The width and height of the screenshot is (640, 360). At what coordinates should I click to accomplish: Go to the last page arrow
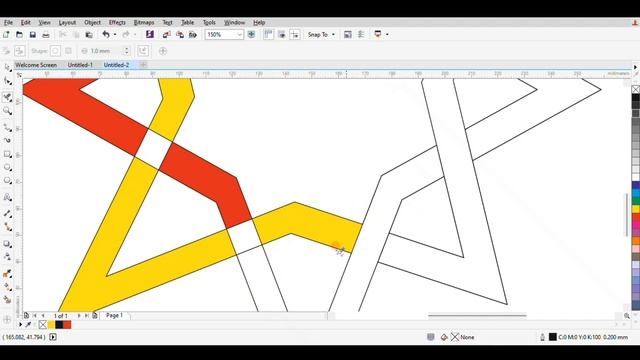coord(87,316)
